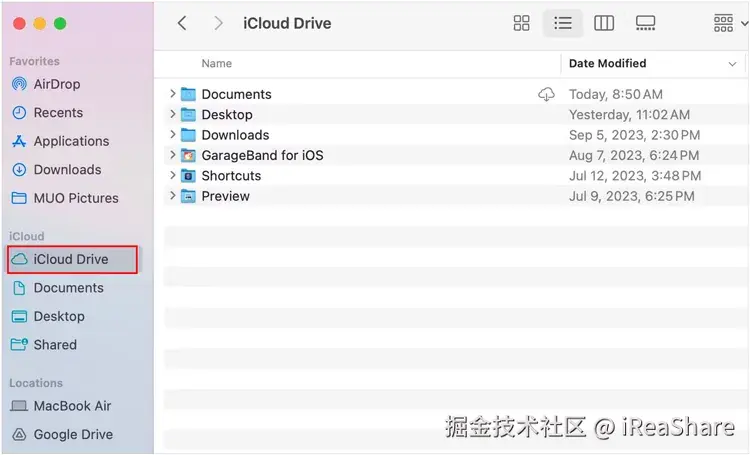Switch to icon grid view

[x=521, y=23]
